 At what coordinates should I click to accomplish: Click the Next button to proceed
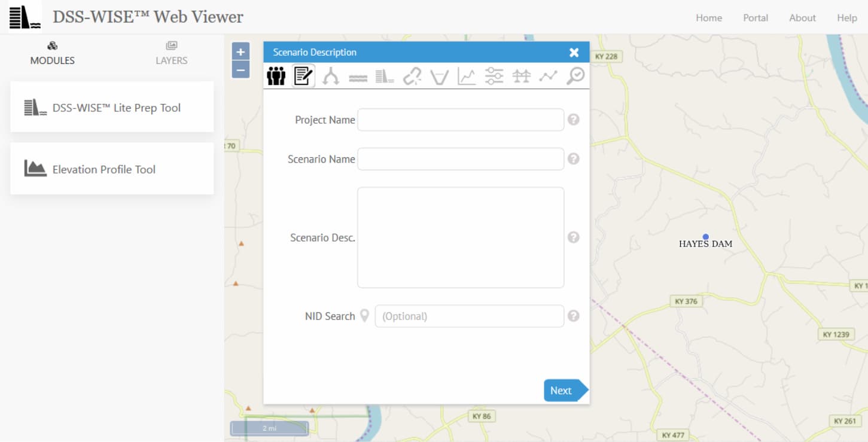pyautogui.click(x=561, y=390)
